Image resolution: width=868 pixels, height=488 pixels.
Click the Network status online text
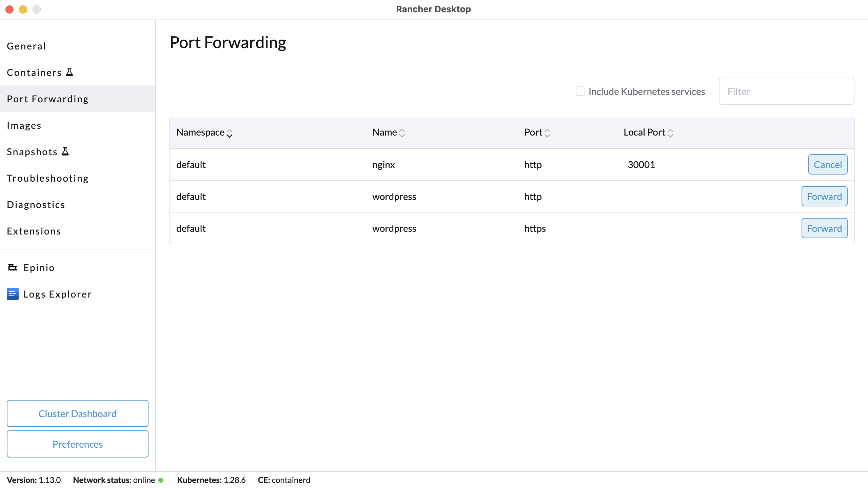click(114, 480)
